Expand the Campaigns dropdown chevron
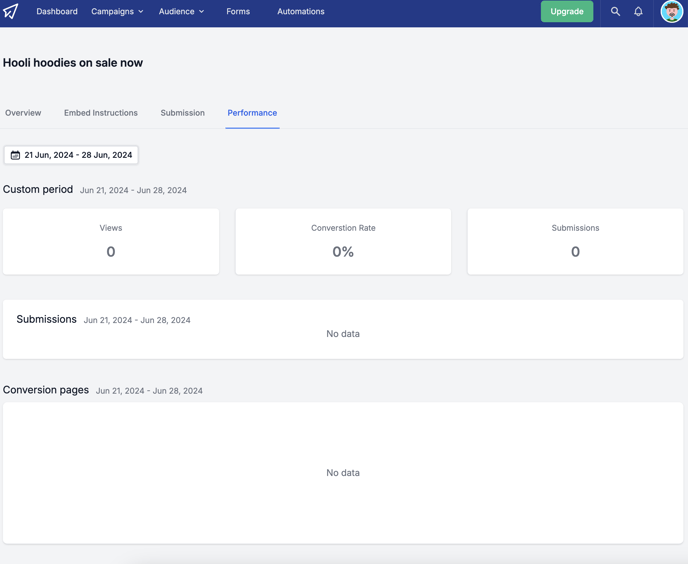688x564 pixels. coord(141,12)
